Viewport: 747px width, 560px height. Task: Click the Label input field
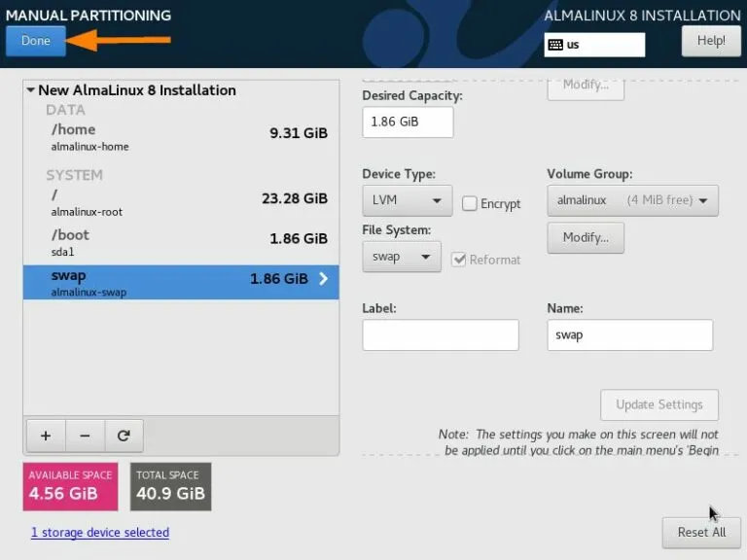[x=441, y=335]
